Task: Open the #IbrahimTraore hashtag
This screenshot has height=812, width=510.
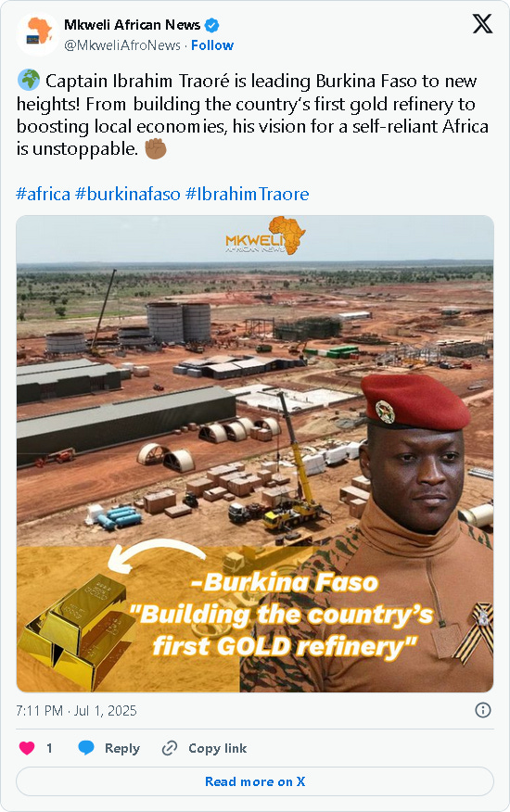Action: [247, 194]
